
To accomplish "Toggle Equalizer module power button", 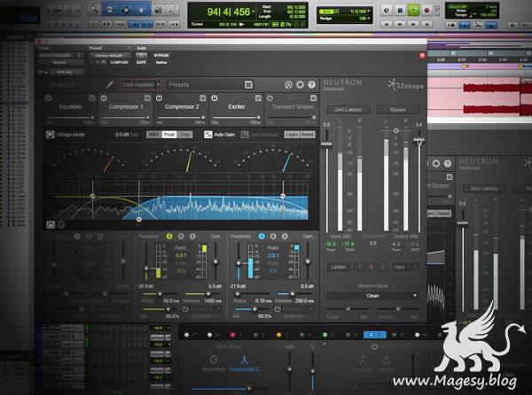I will pyautogui.click(x=49, y=98).
